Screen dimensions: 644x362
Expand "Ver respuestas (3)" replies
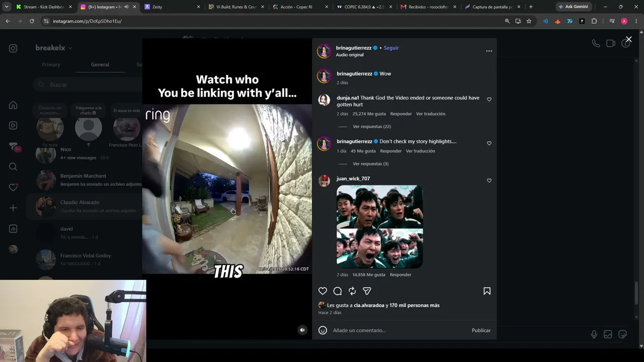pyautogui.click(x=371, y=164)
